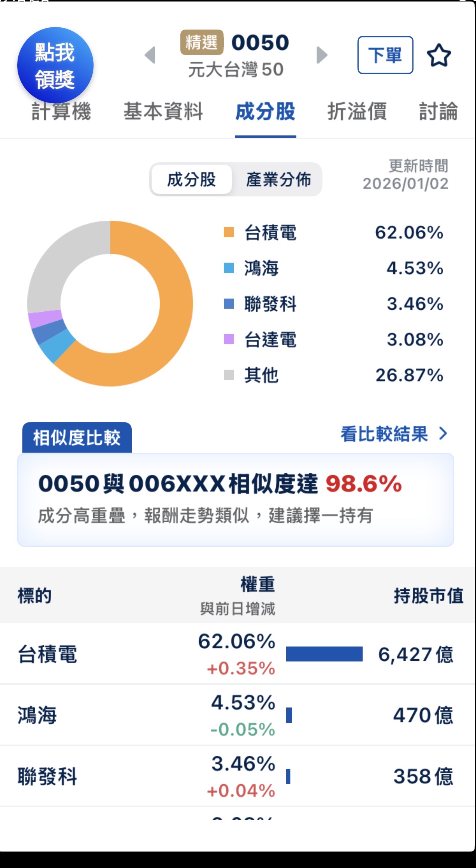Image resolution: width=476 pixels, height=868 pixels.
Task: Switch the chart view to 產業分佈
Action: tap(279, 179)
